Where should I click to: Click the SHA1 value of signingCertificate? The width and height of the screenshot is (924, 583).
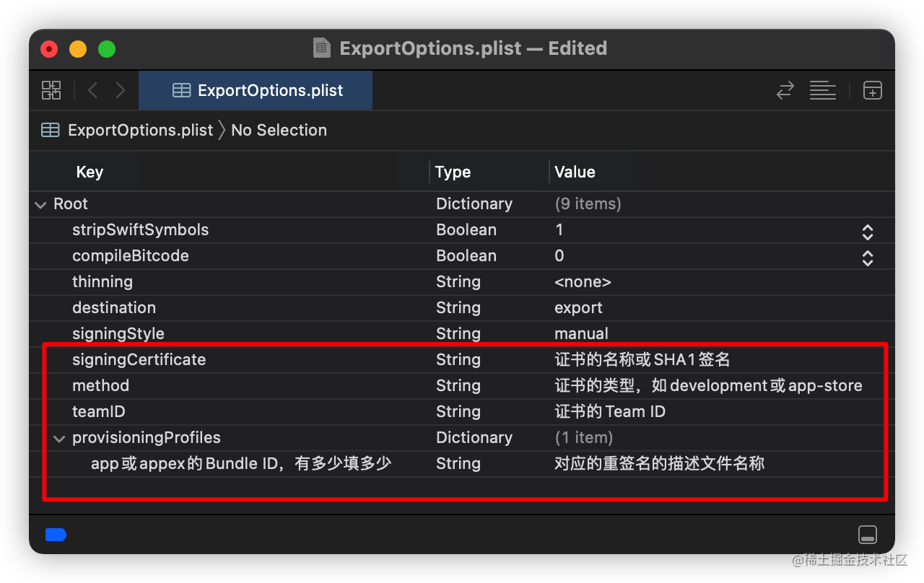(642, 359)
